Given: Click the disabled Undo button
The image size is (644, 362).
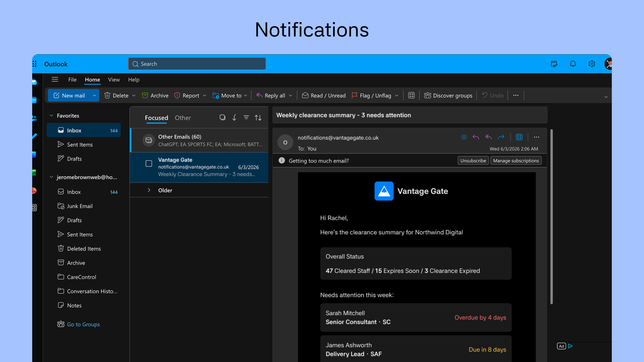Looking at the screenshot, I should [492, 96].
